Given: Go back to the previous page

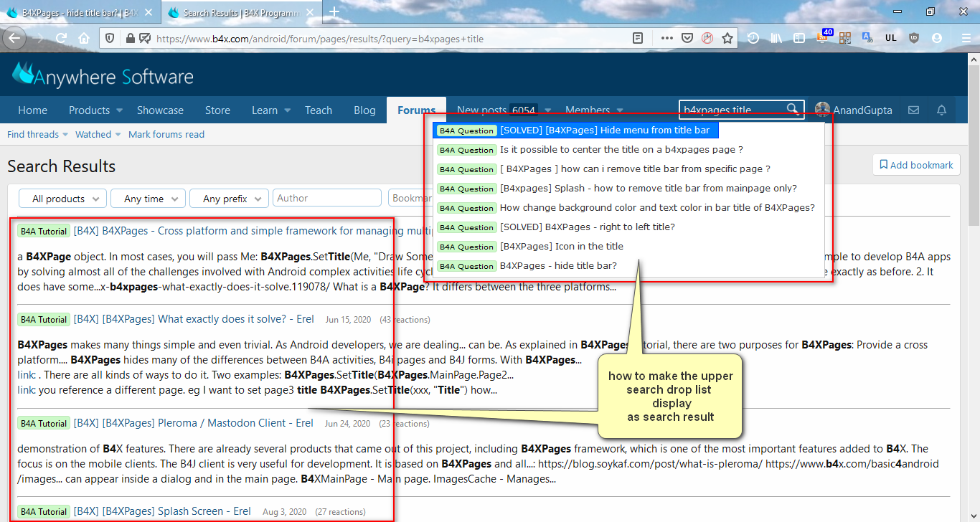Looking at the screenshot, I should pos(14,38).
